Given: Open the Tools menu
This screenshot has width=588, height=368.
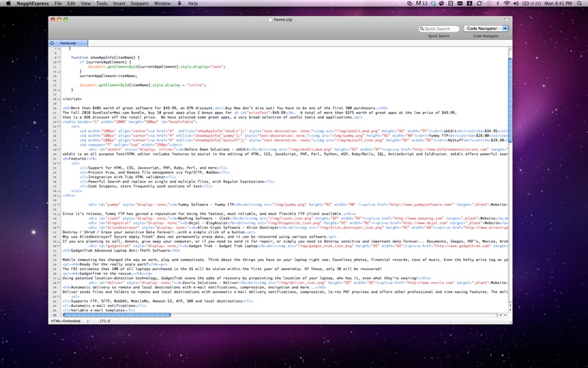Looking at the screenshot, I should (102, 4).
